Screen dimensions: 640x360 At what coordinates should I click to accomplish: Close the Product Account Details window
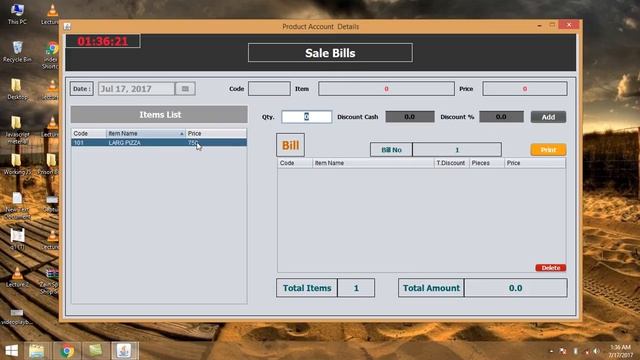coord(569,25)
